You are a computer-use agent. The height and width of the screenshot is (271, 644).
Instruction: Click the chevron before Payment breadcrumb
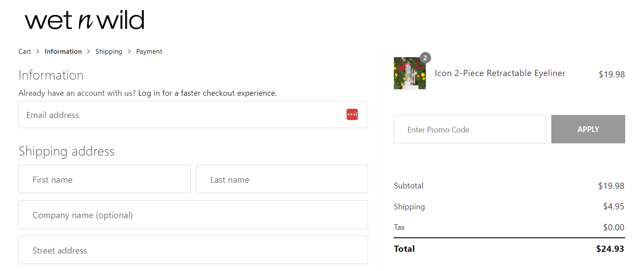click(129, 52)
